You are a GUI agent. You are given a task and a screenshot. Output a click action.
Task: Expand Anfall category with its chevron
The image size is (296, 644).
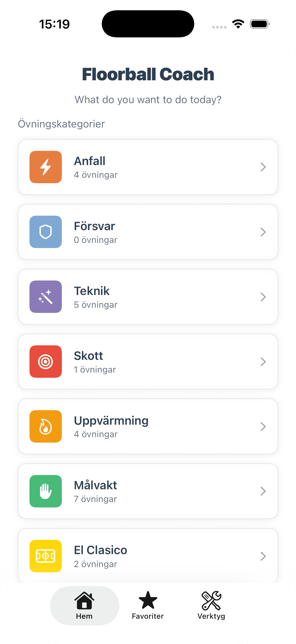pos(263,167)
